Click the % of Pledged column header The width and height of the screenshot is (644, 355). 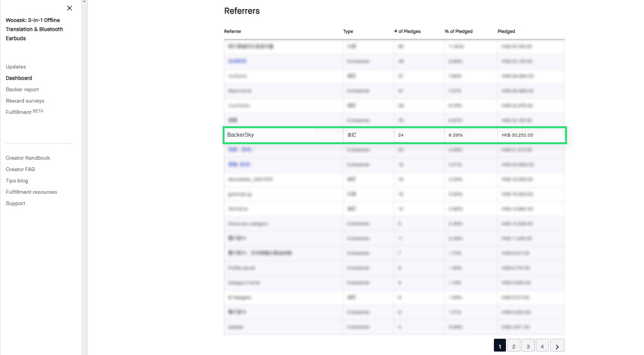pyautogui.click(x=458, y=31)
